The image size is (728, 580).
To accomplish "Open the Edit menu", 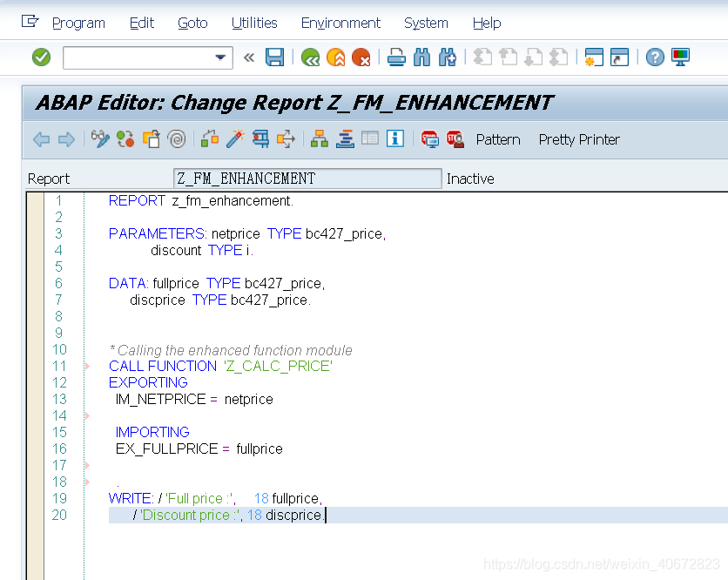I will [x=142, y=23].
